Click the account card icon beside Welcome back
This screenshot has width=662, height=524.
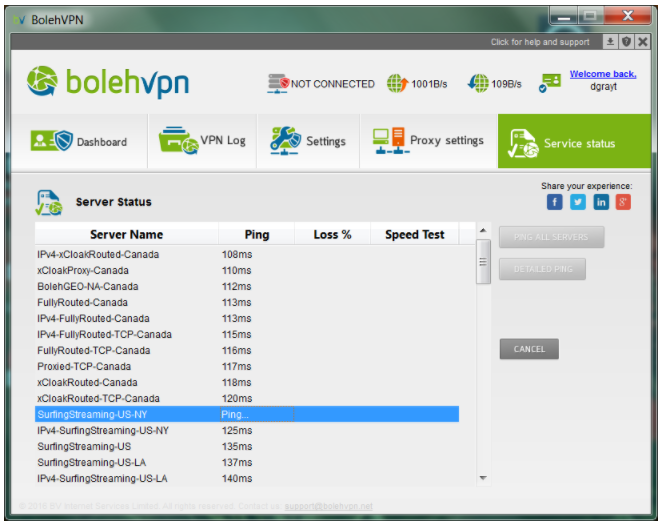click(x=550, y=83)
